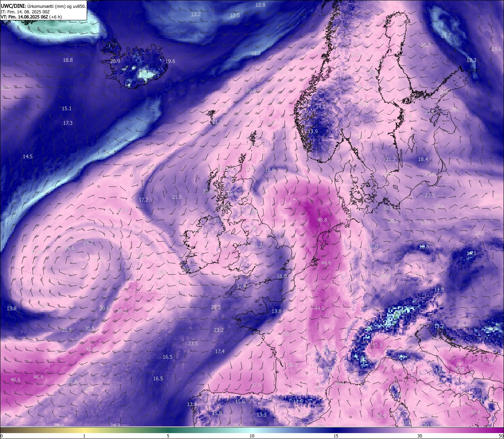Image resolution: width=504 pixels, height=439 pixels.
Task: Click the 26.2 value label
Action: pyautogui.click(x=426, y=45)
